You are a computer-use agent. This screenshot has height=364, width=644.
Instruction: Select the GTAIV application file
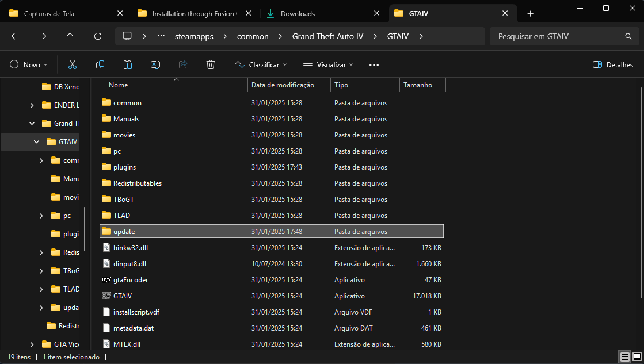[x=123, y=296]
